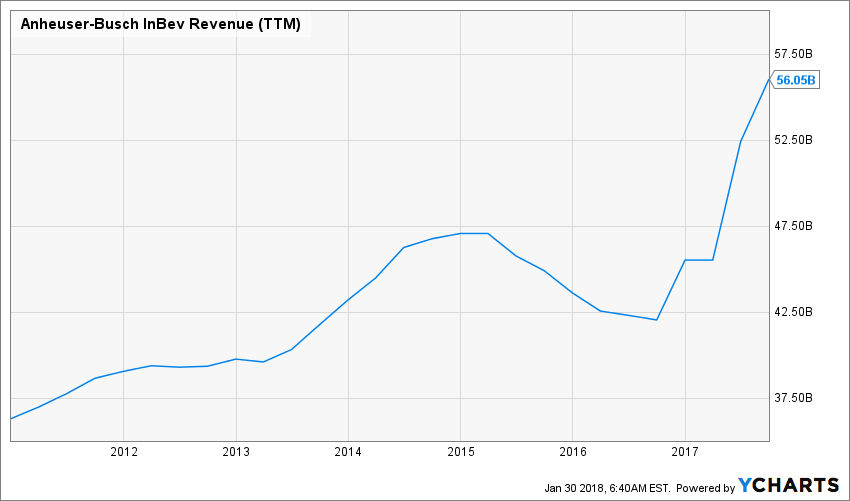Click the 47.50B y-axis label

click(794, 227)
